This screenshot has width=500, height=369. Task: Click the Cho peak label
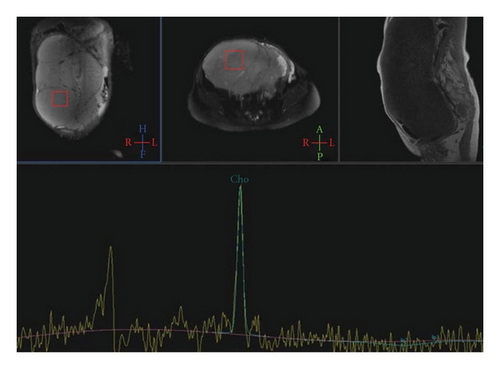239,180
